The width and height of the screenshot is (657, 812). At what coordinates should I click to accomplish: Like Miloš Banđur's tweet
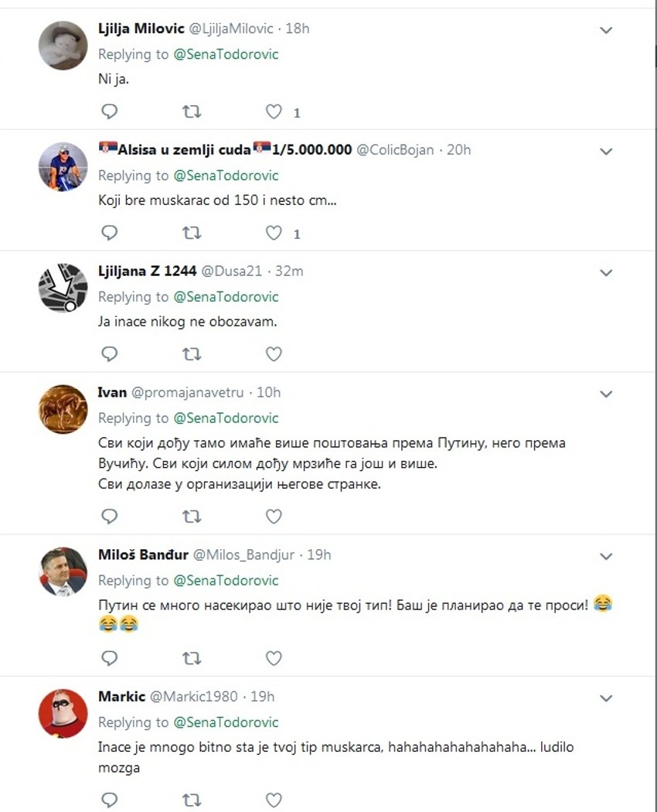tap(274, 658)
